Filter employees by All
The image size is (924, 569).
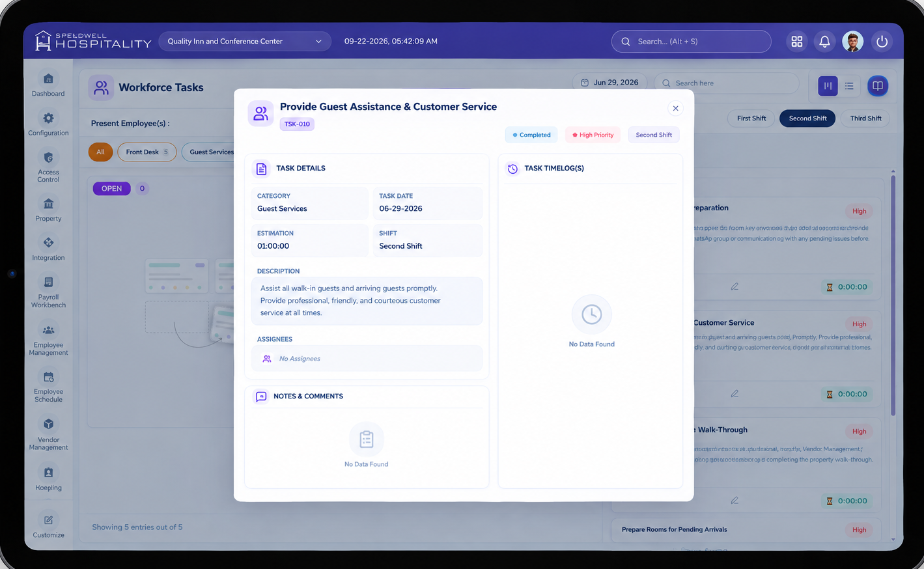pos(100,152)
